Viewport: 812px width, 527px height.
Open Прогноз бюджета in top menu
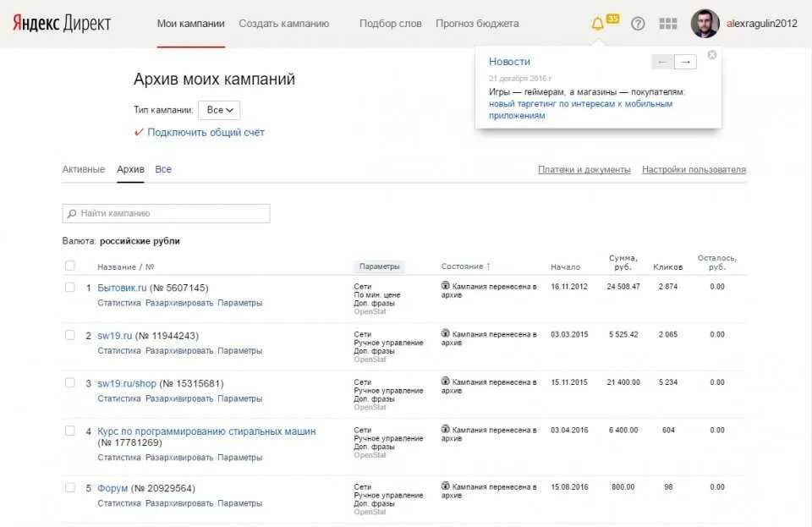tap(477, 24)
